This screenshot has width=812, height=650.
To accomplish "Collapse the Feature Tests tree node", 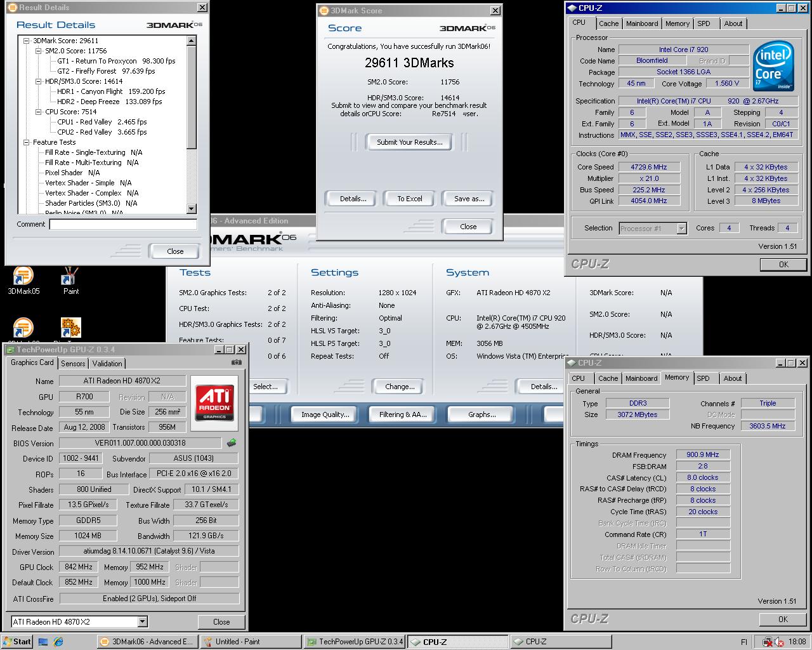I will point(27,142).
